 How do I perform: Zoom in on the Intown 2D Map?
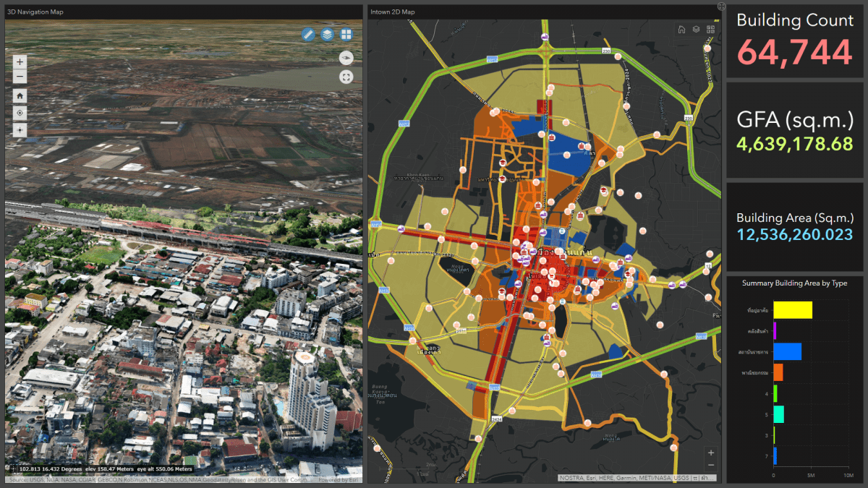coord(711,453)
